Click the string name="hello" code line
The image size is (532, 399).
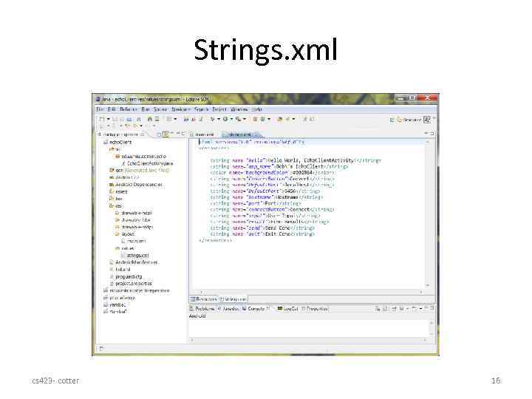tap(296, 160)
